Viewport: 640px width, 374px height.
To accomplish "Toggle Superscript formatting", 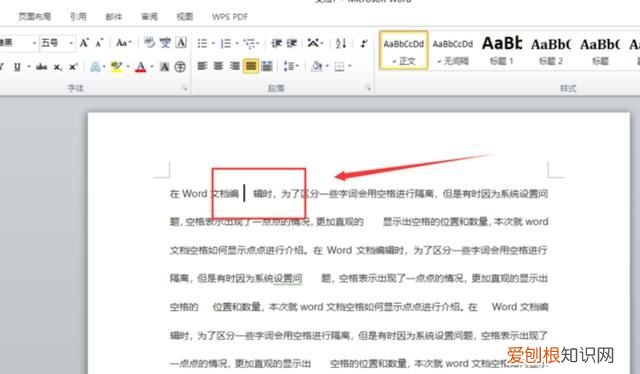I will coord(73,67).
